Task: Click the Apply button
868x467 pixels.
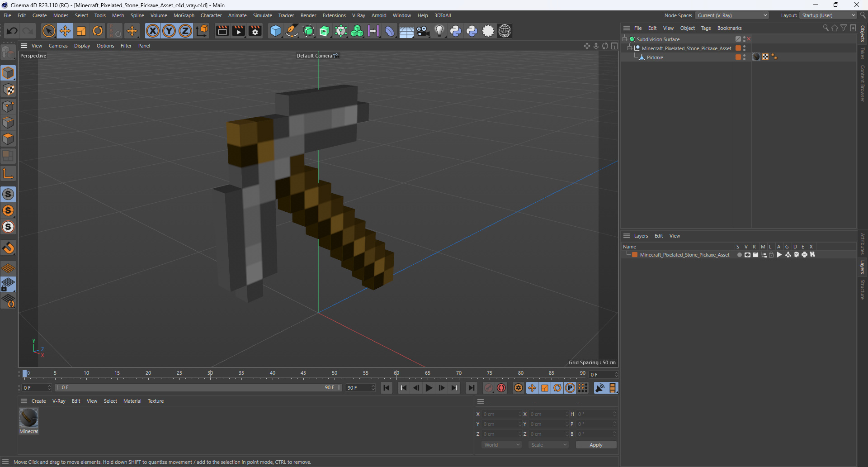Action: (x=596, y=445)
